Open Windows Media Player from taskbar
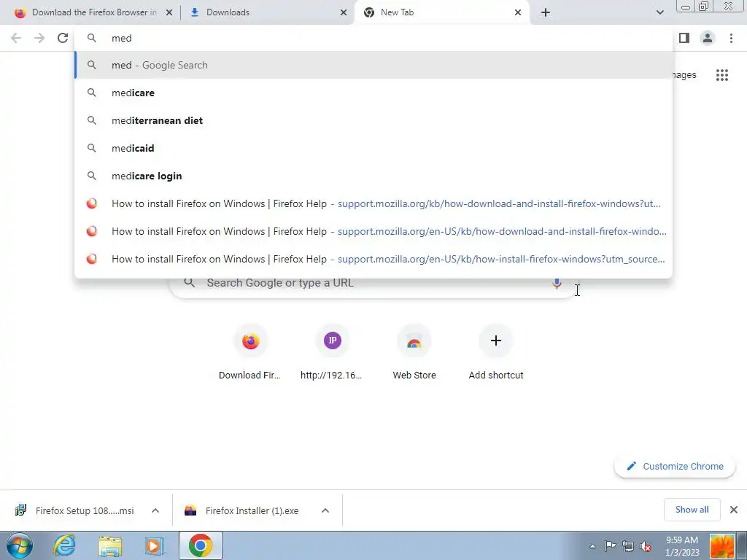The width and height of the screenshot is (747, 560). (x=154, y=545)
